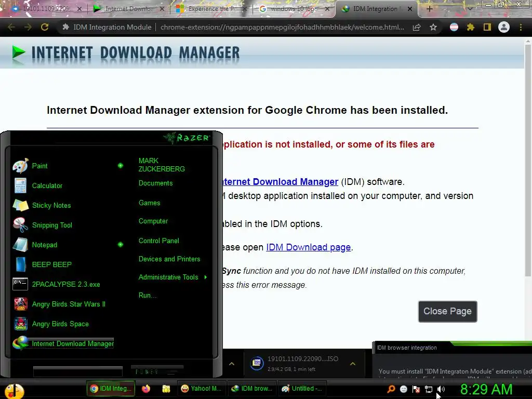This screenshot has height=399, width=532.
Task: Launch Angry Birds Space icon
Action: click(x=20, y=324)
